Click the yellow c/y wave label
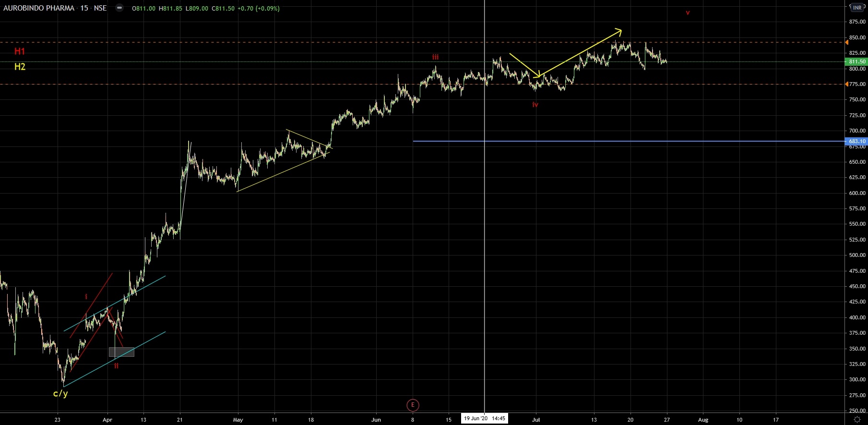 click(x=60, y=394)
